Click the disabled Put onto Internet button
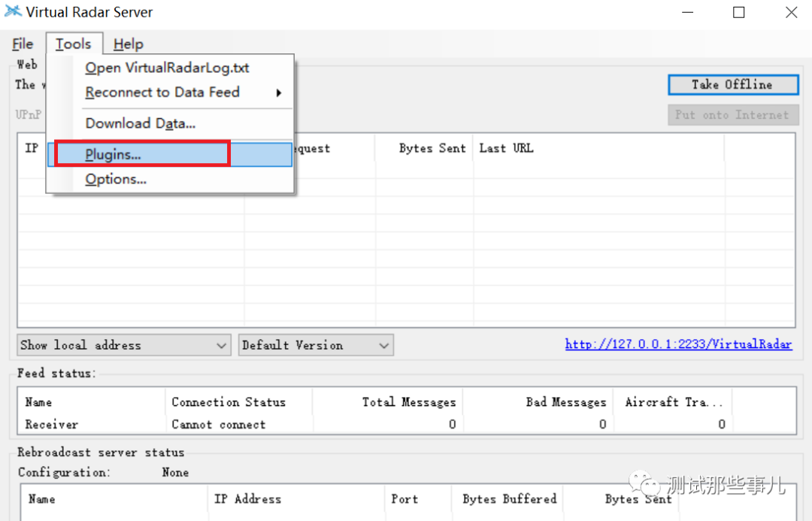 [x=733, y=115]
